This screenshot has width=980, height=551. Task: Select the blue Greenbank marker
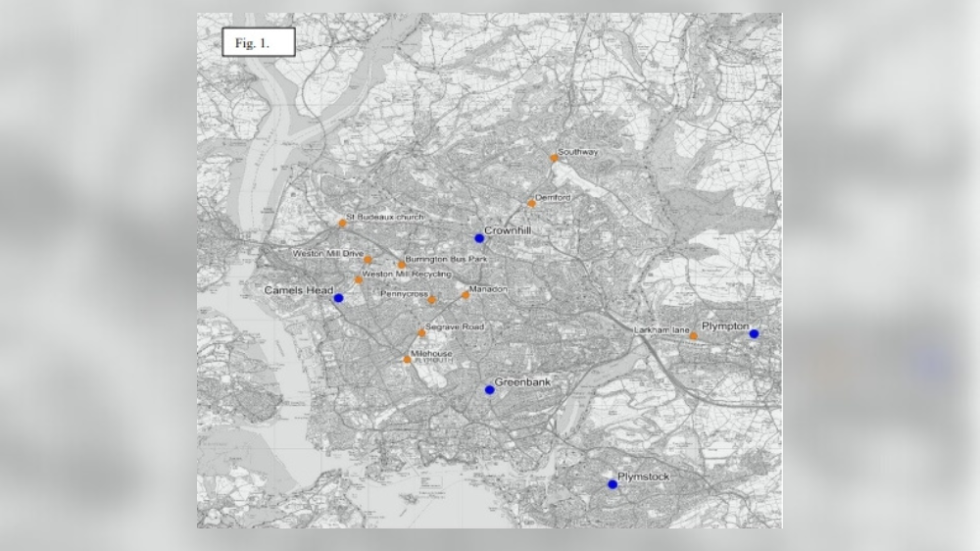pos(490,390)
